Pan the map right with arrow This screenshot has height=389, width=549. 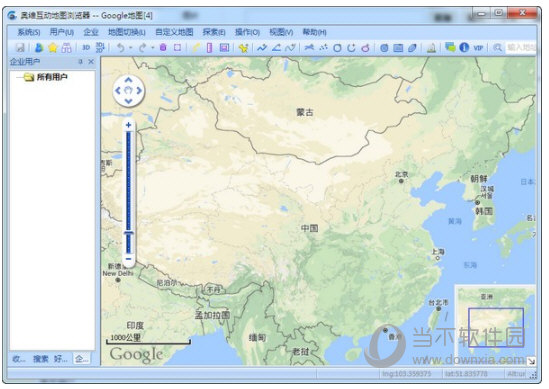[139, 91]
